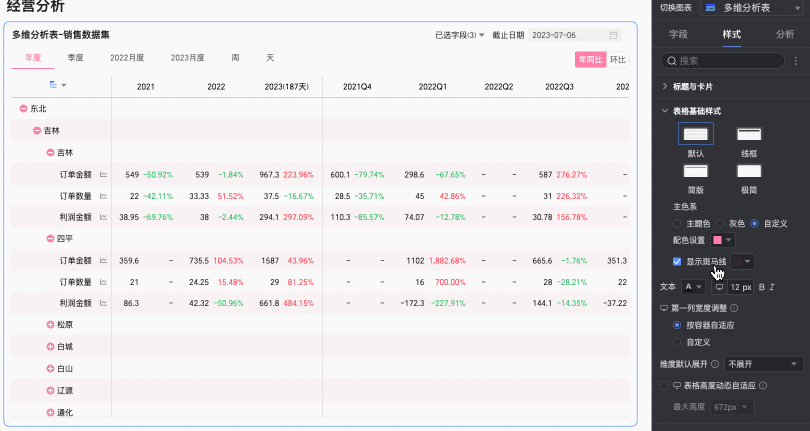Screen dimensions: 810x431
Task: Click trend chart icon on first 订单金额 row
Action: (103, 174)
